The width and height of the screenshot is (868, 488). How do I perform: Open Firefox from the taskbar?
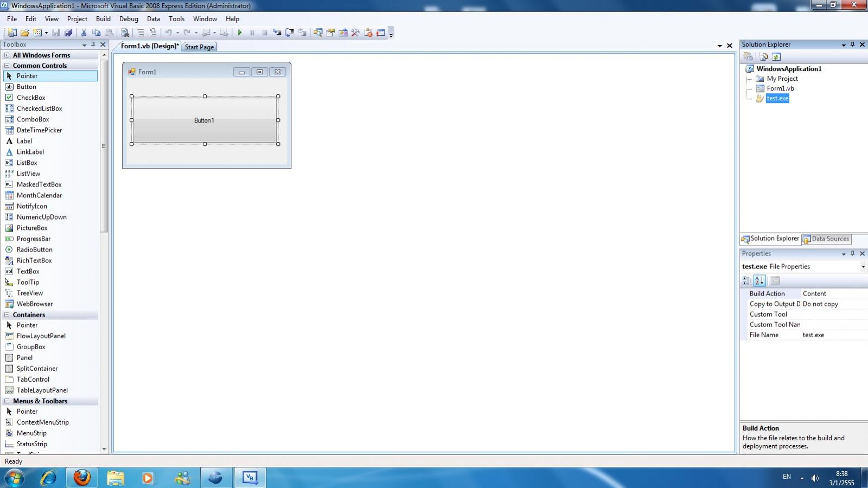pyautogui.click(x=82, y=478)
